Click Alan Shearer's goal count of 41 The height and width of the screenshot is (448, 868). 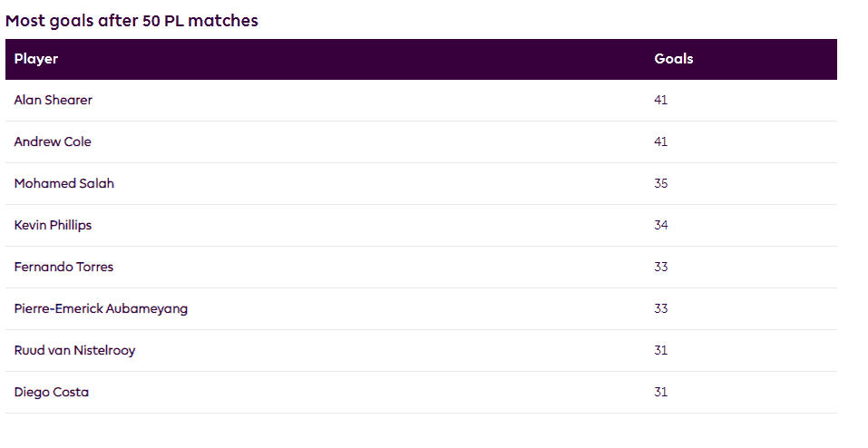[660, 100]
